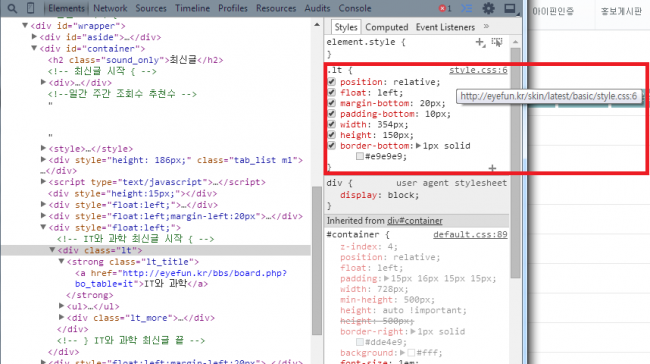The height and width of the screenshot is (364, 650).
Task: Show more sidebar tabs chevron
Action: (486, 27)
